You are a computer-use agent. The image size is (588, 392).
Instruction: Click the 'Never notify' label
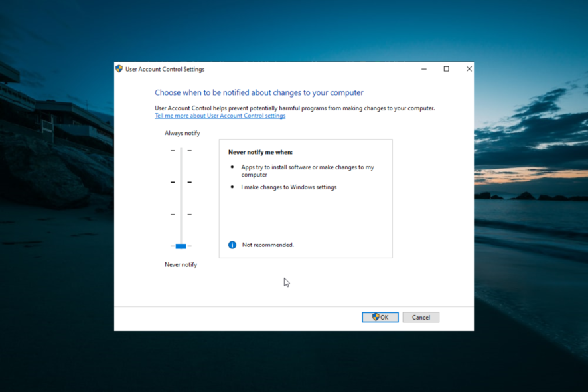181,264
